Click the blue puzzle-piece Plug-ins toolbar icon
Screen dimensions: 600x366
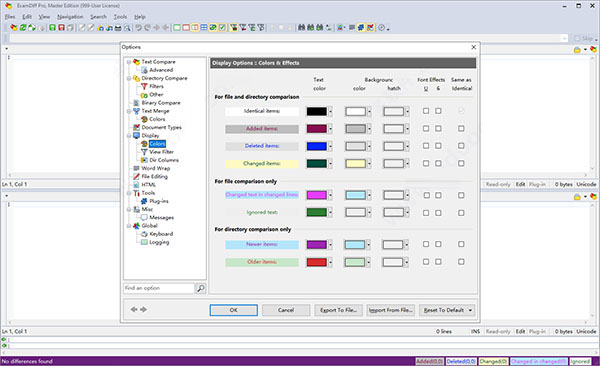click(360, 28)
